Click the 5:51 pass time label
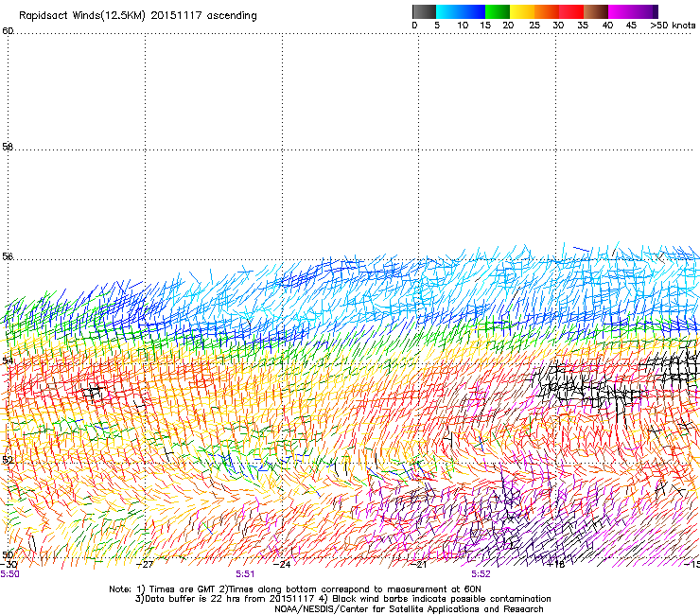This screenshot has width=700, height=615. [245, 574]
